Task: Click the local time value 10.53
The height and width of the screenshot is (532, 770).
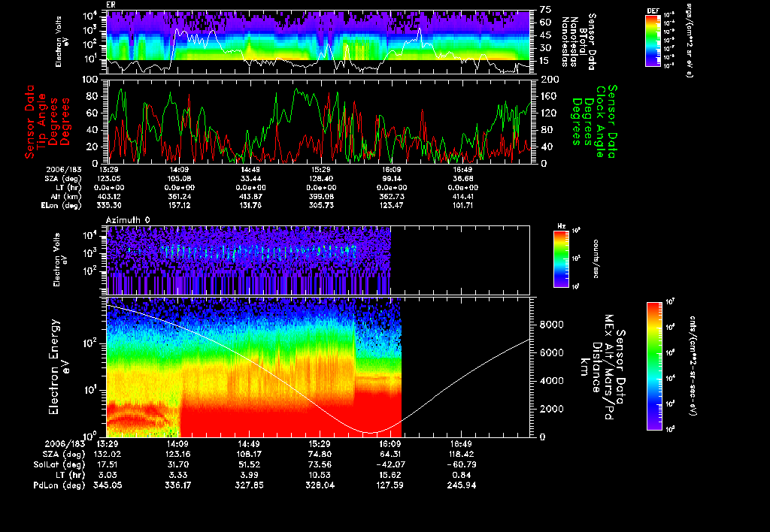Action: click(x=320, y=475)
